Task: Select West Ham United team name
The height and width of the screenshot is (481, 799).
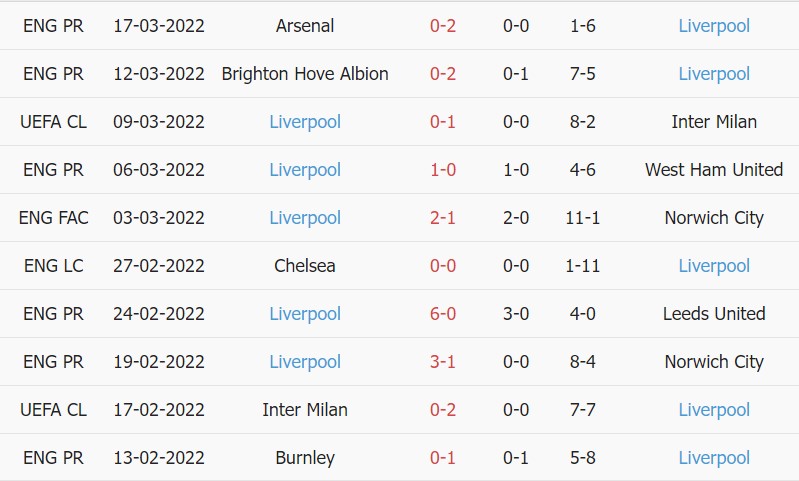Action: (x=713, y=170)
